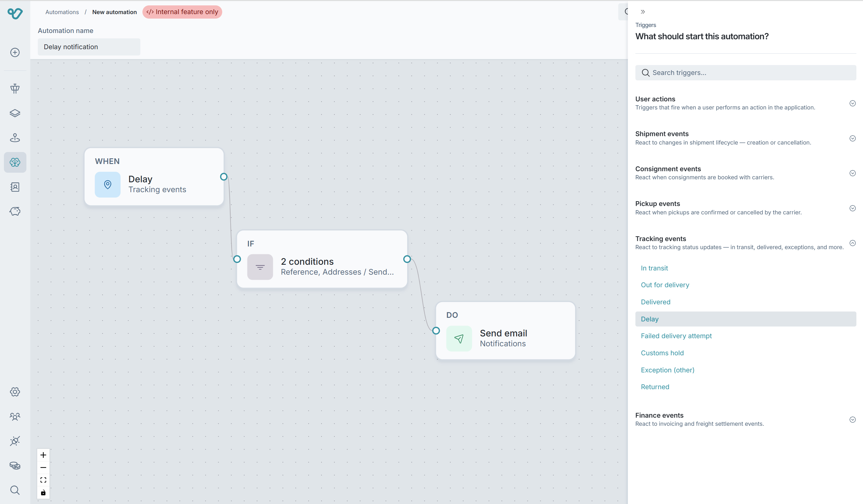Open the brain automations icon in sidebar

(x=15, y=162)
